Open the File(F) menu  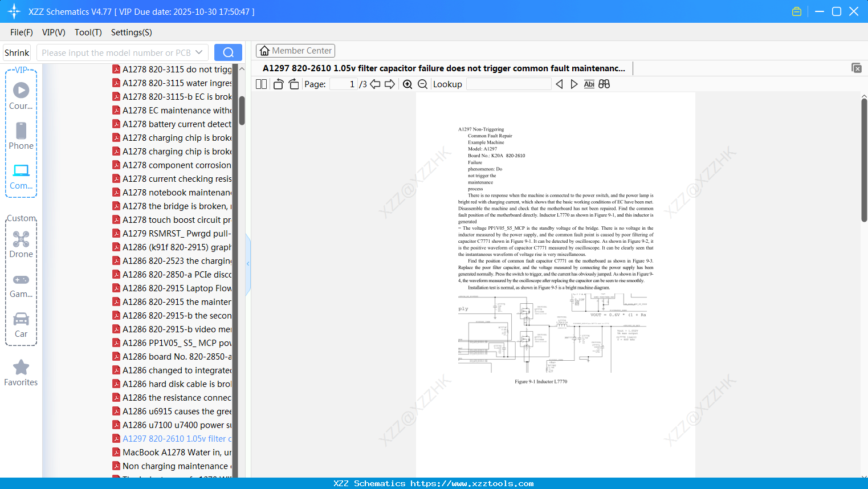(x=22, y=32)
